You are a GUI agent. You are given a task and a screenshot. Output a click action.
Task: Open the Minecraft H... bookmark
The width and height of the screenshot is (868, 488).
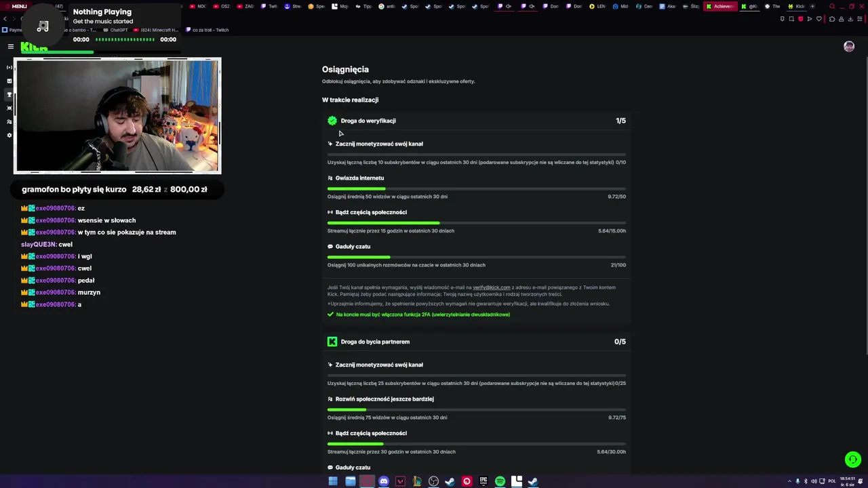(x=156, y=30)
